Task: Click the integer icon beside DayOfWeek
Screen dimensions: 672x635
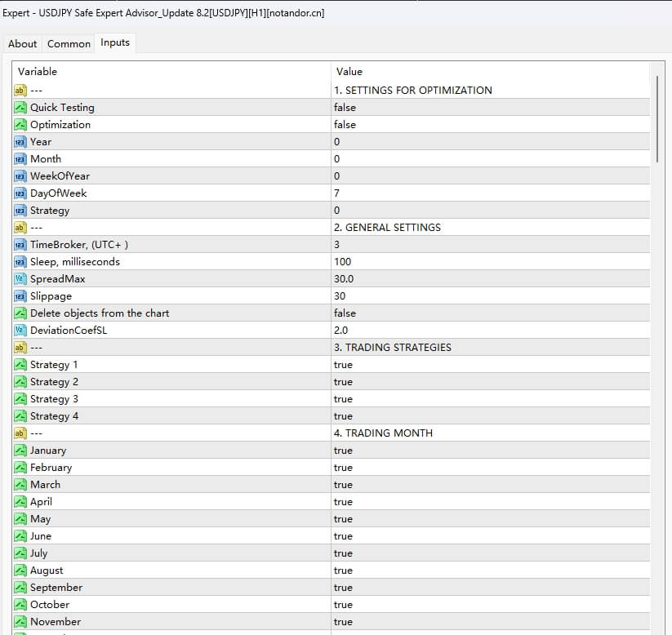Action: tap(20, 193)
